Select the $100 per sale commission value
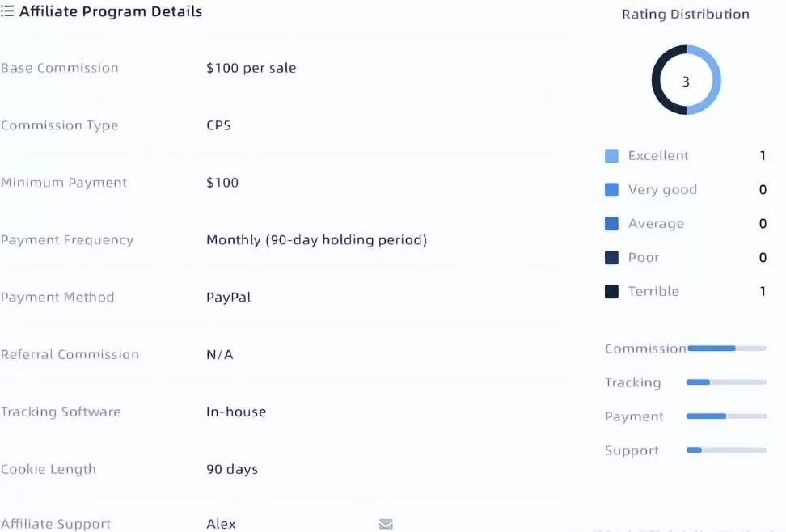This screenshot has height=532, width=786. click(x=251, y=68)
